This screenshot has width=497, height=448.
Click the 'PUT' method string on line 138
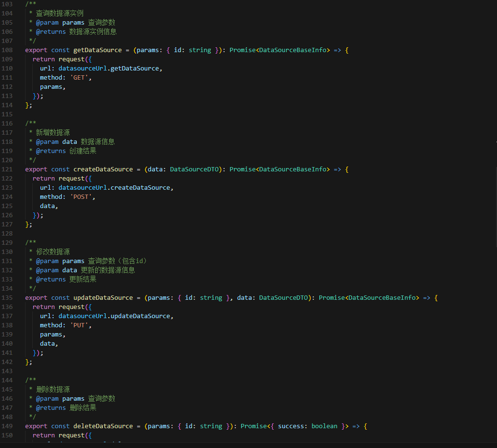tap(79, 325)
